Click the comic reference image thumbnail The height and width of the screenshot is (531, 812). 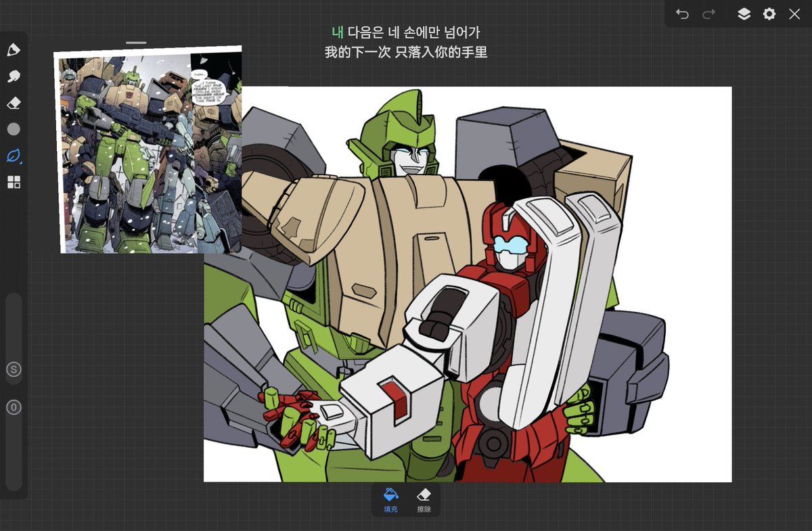pos(148,149)
